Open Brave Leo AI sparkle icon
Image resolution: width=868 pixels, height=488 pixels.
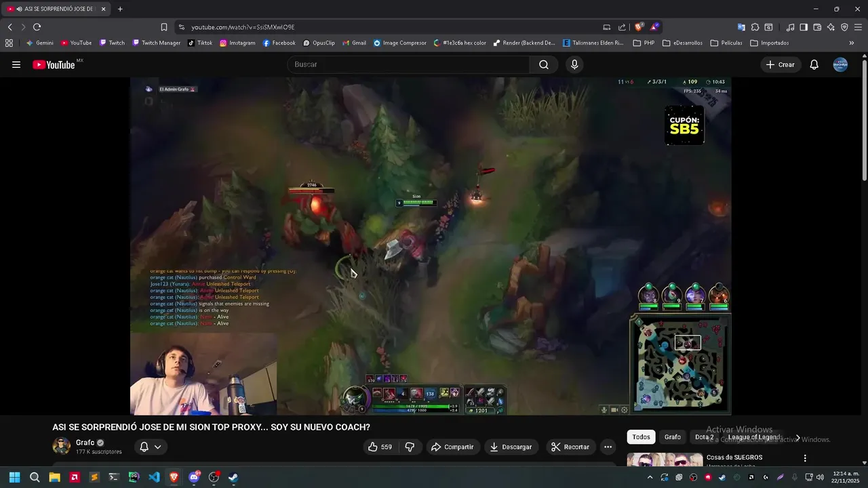[831, 27]
